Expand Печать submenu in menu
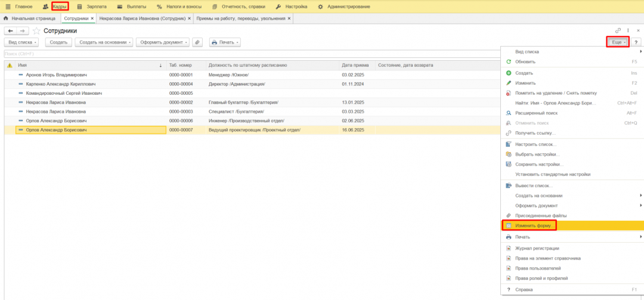 tap(572, 237)
